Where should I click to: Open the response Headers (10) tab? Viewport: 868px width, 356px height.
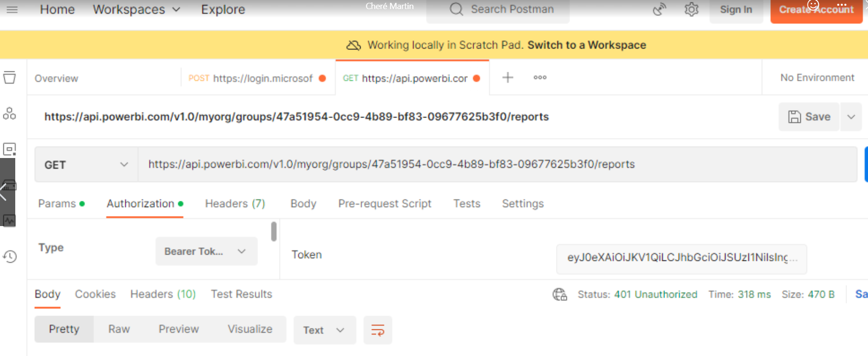(x=163, y=294)
